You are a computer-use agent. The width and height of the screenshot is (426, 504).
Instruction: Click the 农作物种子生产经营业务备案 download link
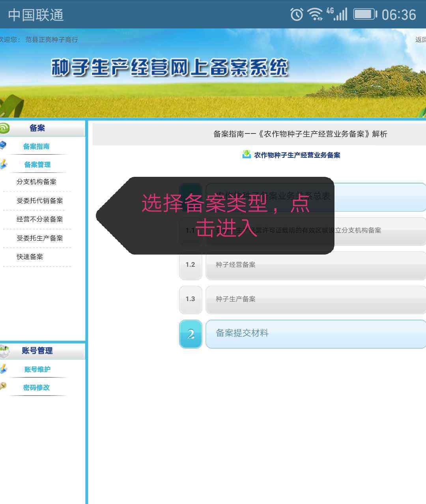297,155
